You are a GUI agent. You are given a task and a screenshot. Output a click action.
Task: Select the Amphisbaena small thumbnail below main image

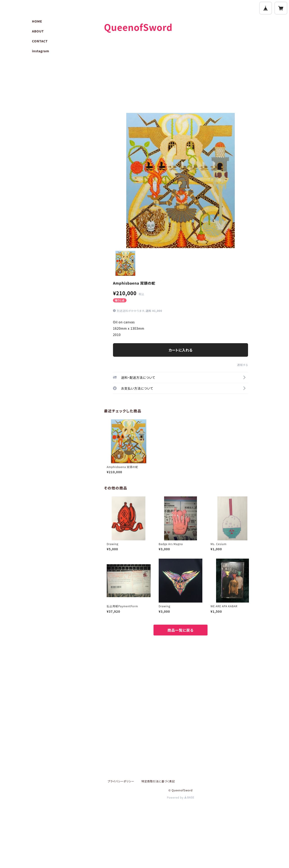125,263
